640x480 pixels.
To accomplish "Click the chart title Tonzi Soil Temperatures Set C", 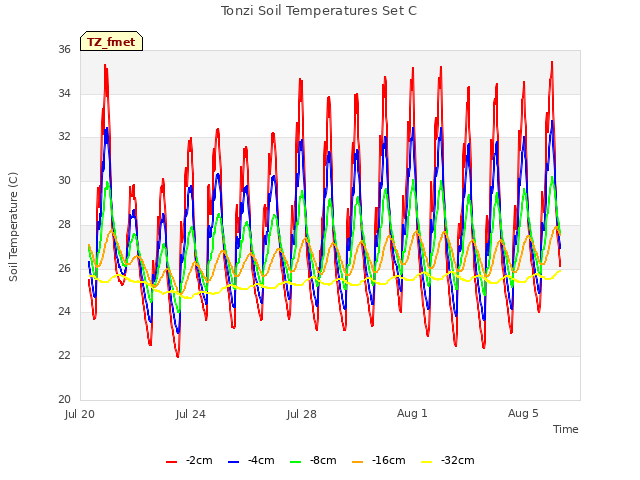I will [x=319, y=11].
